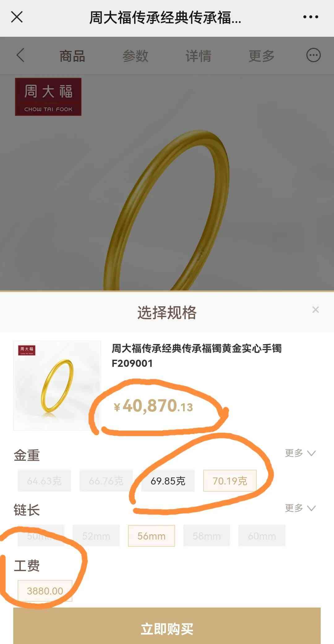This screenshot has height=644, width=334.
Task: Go back using the left chevron
Action: click(20, 56)
